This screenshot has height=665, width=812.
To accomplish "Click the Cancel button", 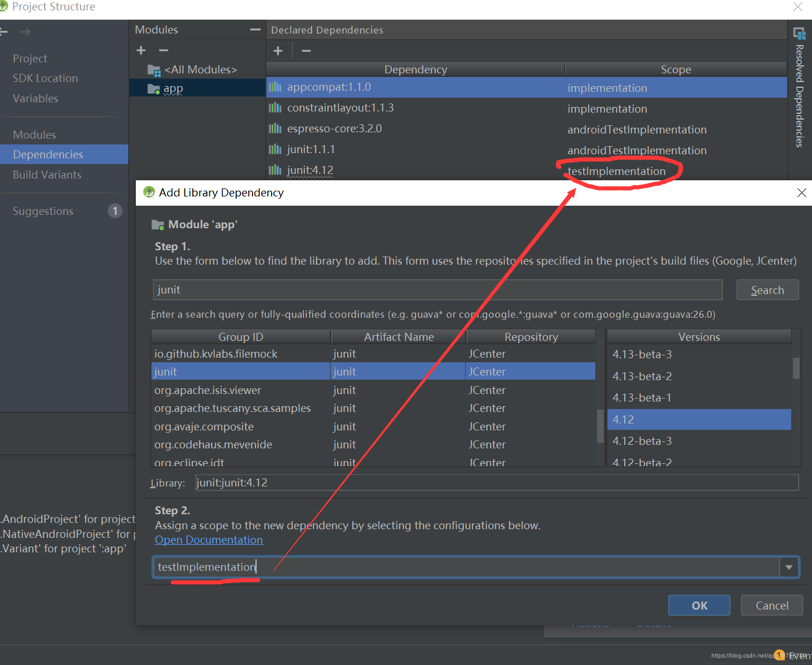I will click(x=772, y=605).
